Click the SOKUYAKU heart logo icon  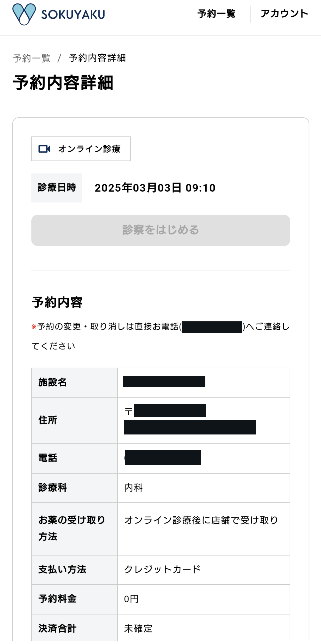point(24,14)
